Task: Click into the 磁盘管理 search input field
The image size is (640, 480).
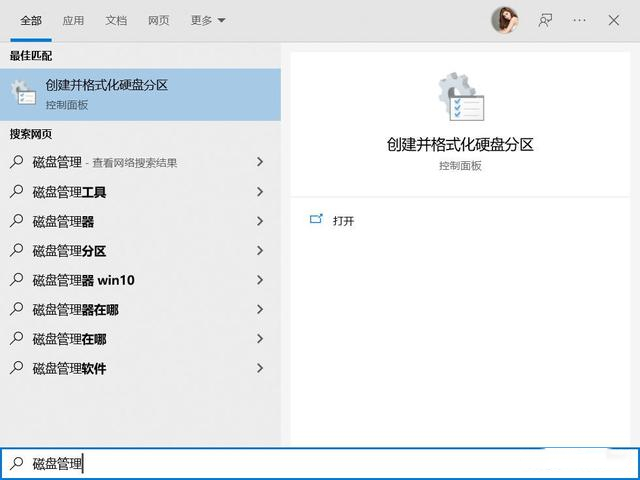Action: point(300,463)
